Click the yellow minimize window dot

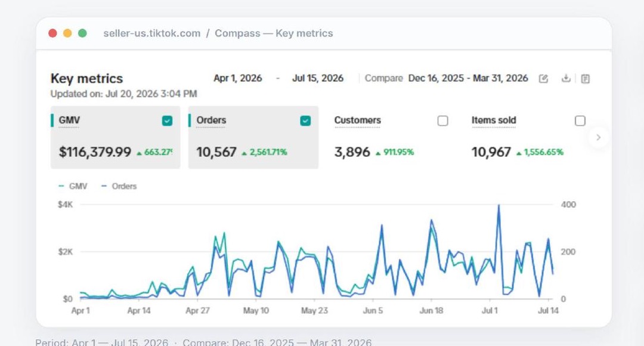click(67, 33)
